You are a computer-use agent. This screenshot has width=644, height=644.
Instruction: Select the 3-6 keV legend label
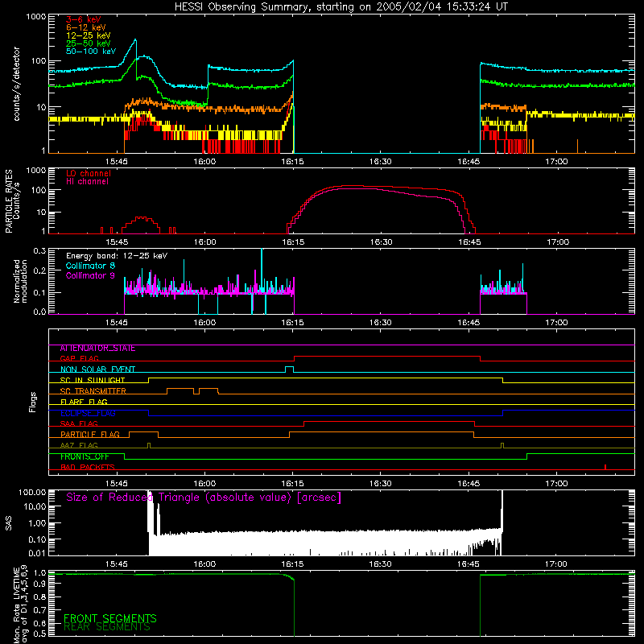coord(84,19)
